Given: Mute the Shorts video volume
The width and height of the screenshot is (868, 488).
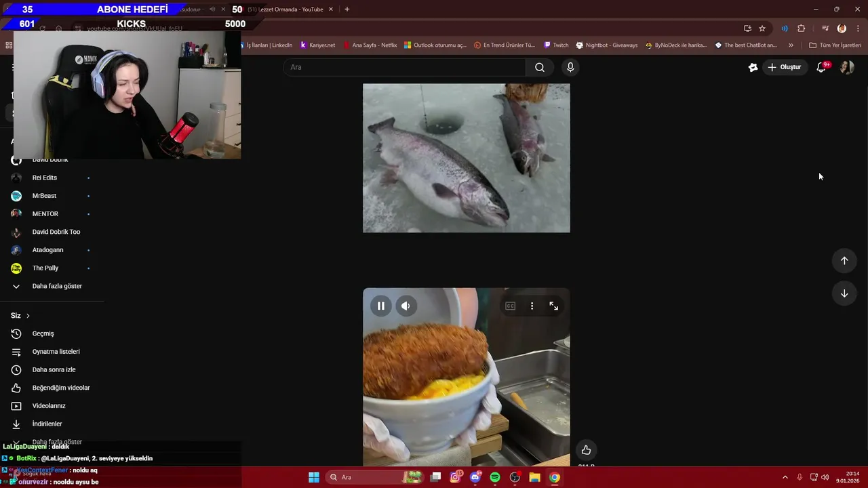Looking at the screenshot, I should (406, 306).
